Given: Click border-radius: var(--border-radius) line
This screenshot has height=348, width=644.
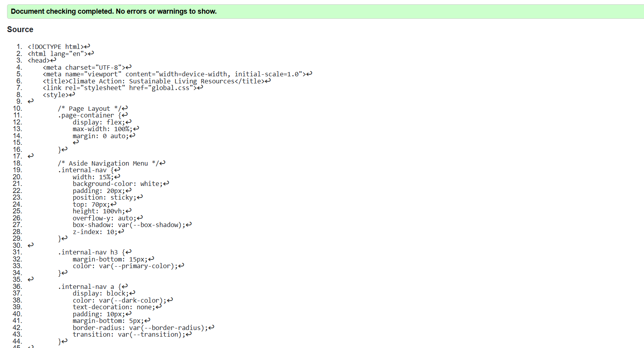Looking at the screenshot, I should (x=143, y=328).
